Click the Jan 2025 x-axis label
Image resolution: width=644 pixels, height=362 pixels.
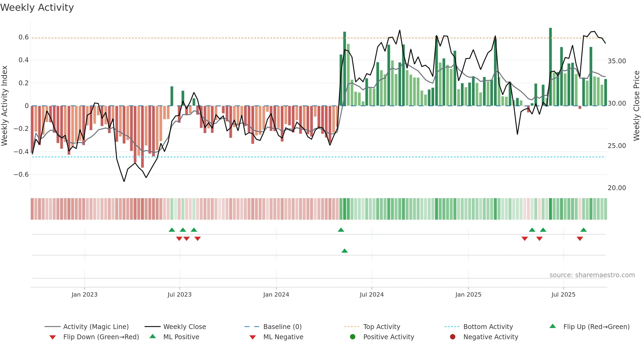click(468, 295)
